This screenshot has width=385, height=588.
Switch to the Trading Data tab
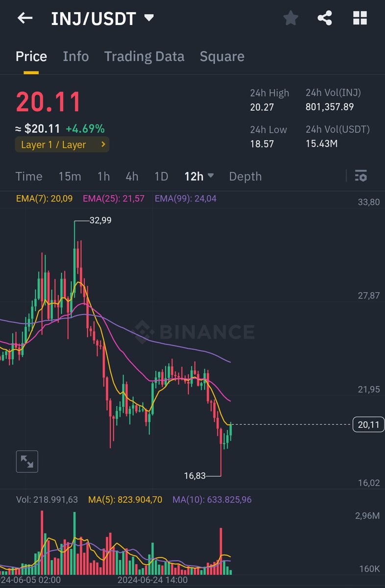144,56
